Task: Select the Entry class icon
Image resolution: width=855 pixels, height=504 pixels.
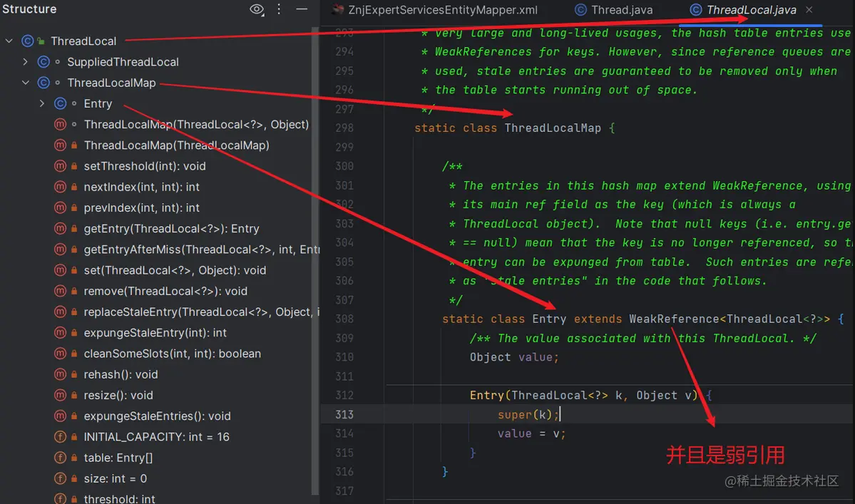Action: click(x=60, y=103)
